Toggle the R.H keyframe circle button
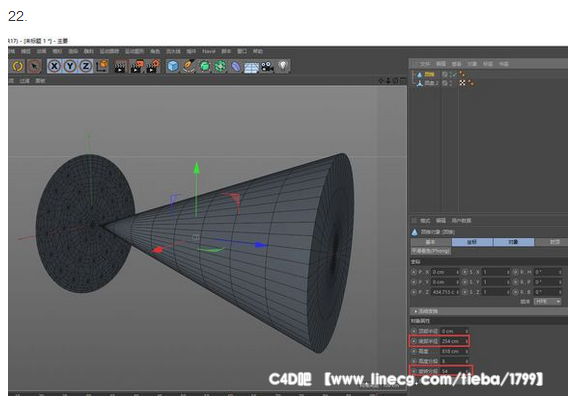Screen dimensions: 569x396 pyautogui.click(x=516, y=272)
